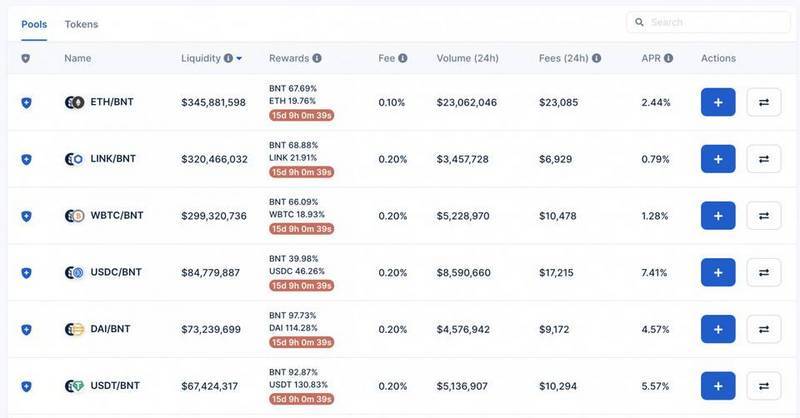The width and height of the screenshot is (800, 418).
Task: Click the info icon next to Fee
Action: click(403, 59)
